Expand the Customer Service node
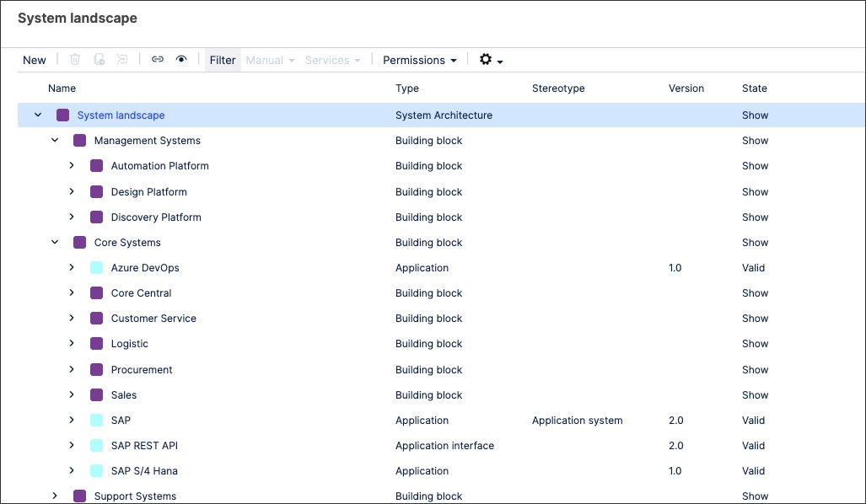This screenshot has height=504, width=866. 72,318
